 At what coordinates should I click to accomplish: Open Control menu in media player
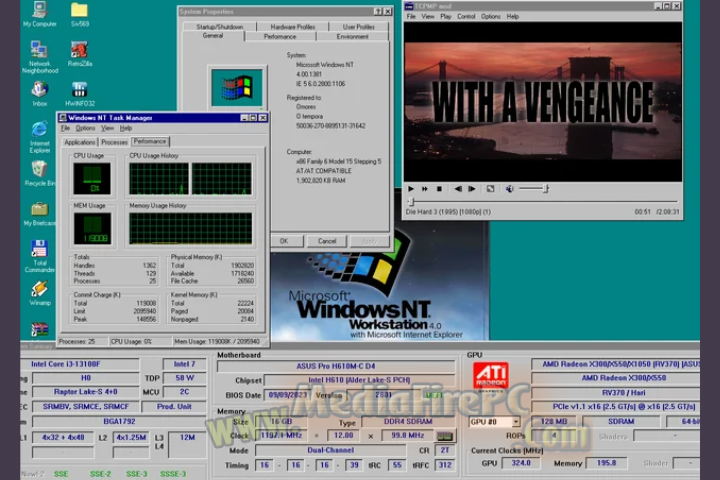click(466, 16)
